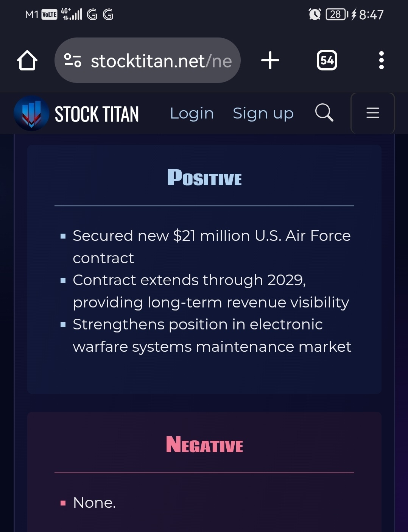Click the STOCK TITAN wordmark

pyautogui.click(x=97, y=114)
